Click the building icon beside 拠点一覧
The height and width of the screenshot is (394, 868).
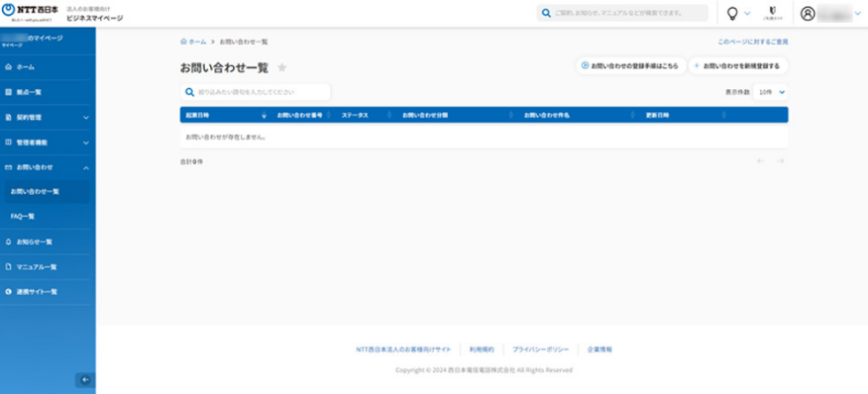(x=8, y=92)
